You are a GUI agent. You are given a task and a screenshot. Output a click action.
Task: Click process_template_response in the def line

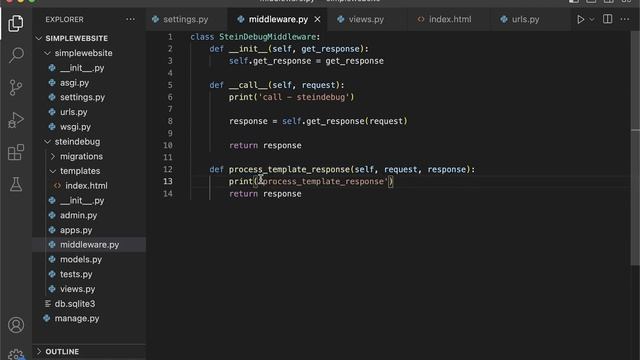tap(289, 169)
